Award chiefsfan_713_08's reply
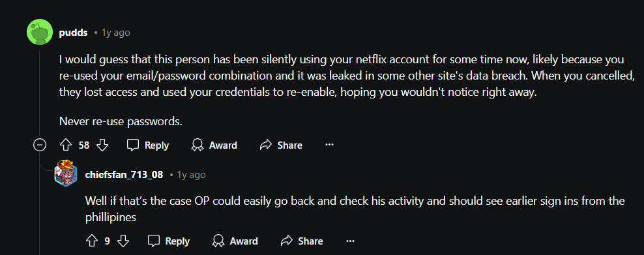Viewport: 644px width, 255px height. pos(235,241)
